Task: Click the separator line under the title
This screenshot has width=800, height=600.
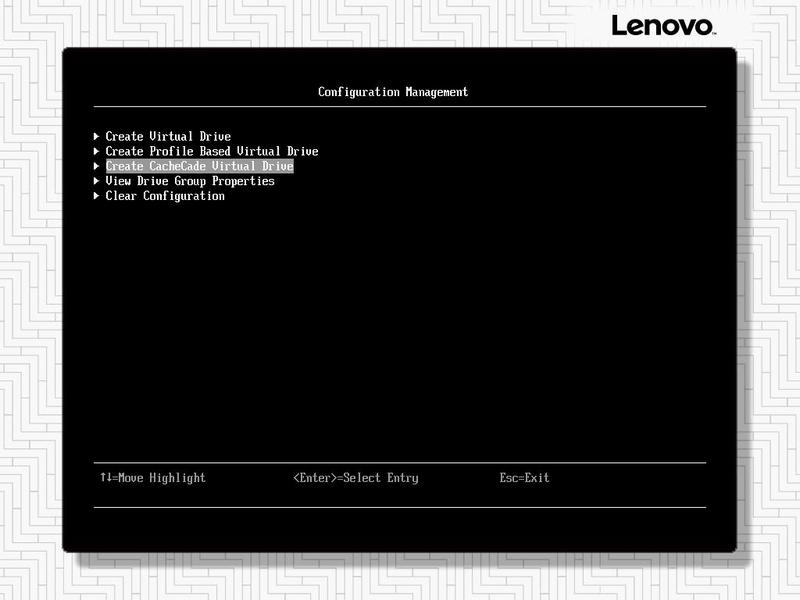Action: click(x=400, y=106)
